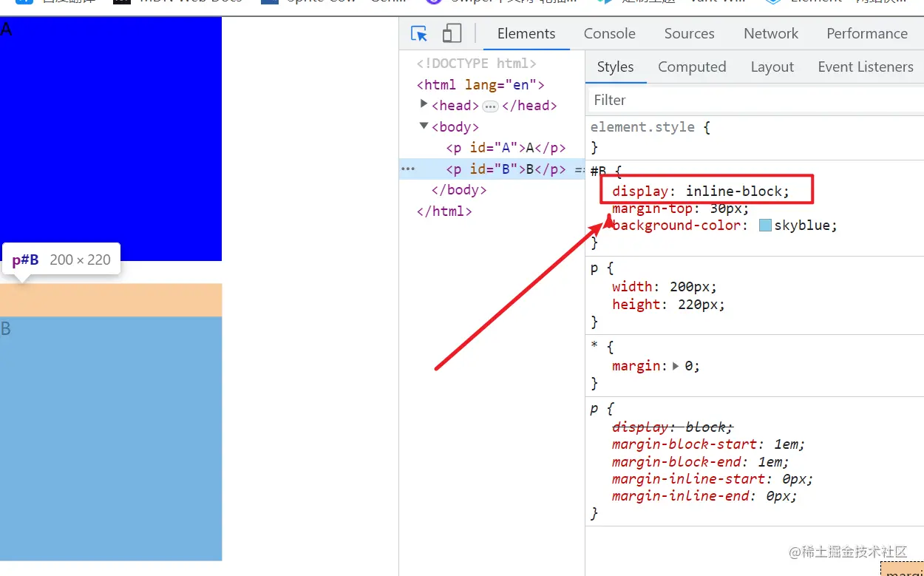Click the head ellipsis expand badge
Screen dimensions: 924x576
pyautogui.click(x=491, y=106)
